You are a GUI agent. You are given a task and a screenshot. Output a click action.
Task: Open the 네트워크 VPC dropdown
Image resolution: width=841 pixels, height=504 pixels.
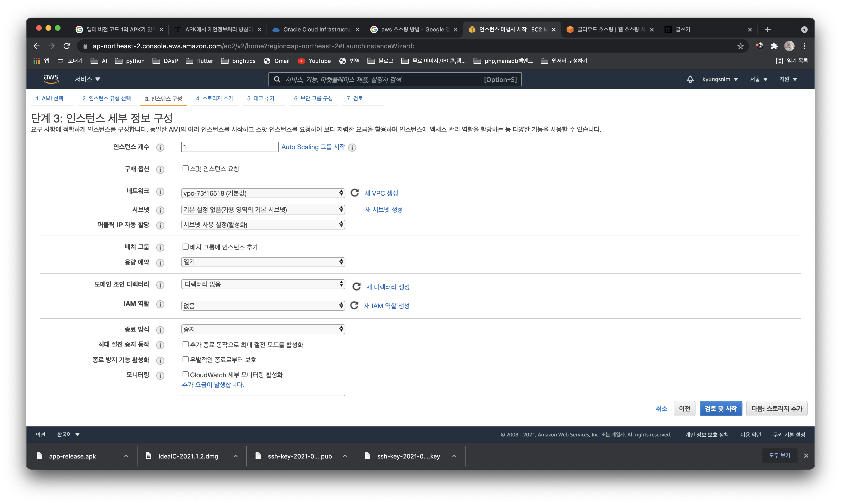[263, 193]
